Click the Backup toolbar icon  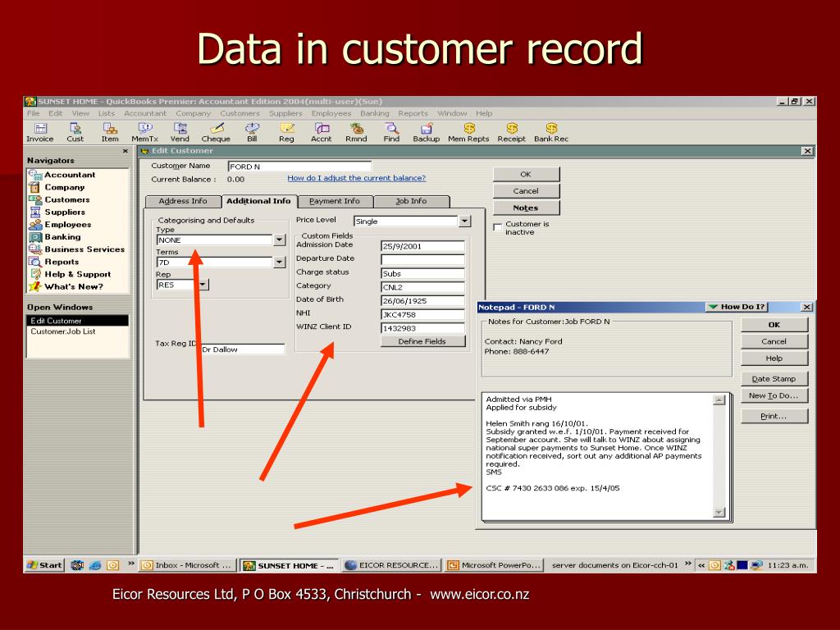pyautogui.click(x=427, y=132)
